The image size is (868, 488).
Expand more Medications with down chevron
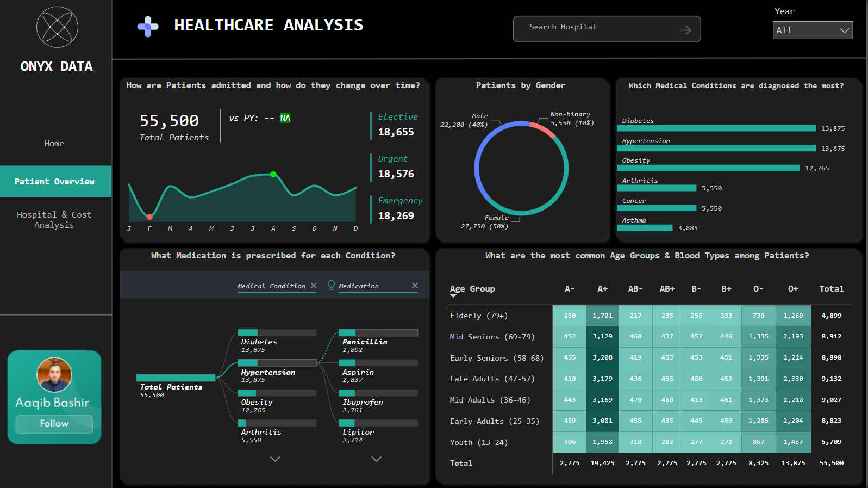click(376, 459)
